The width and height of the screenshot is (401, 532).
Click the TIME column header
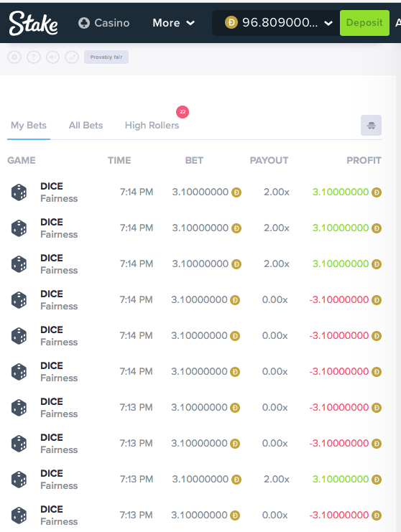click(119, 160)
